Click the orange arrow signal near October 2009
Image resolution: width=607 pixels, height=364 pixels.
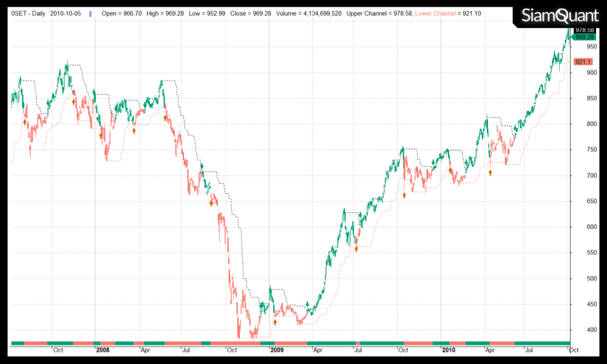pos(404,195)
